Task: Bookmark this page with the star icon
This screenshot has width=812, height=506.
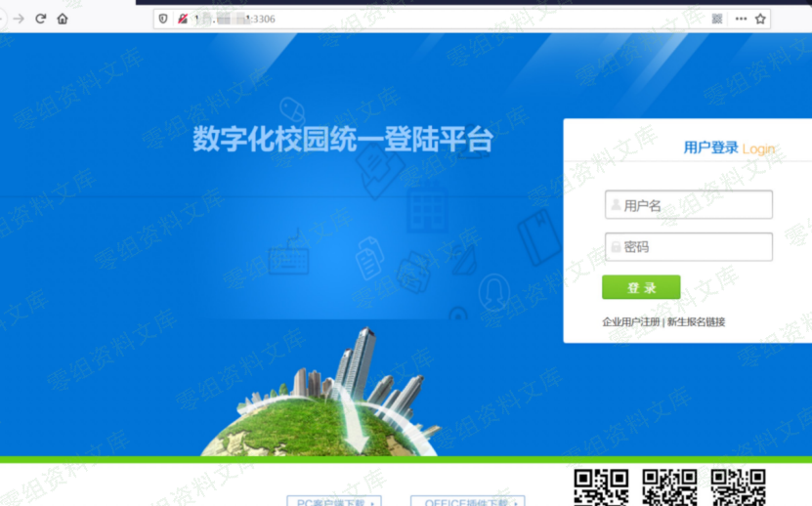Action: click(760, 19)
